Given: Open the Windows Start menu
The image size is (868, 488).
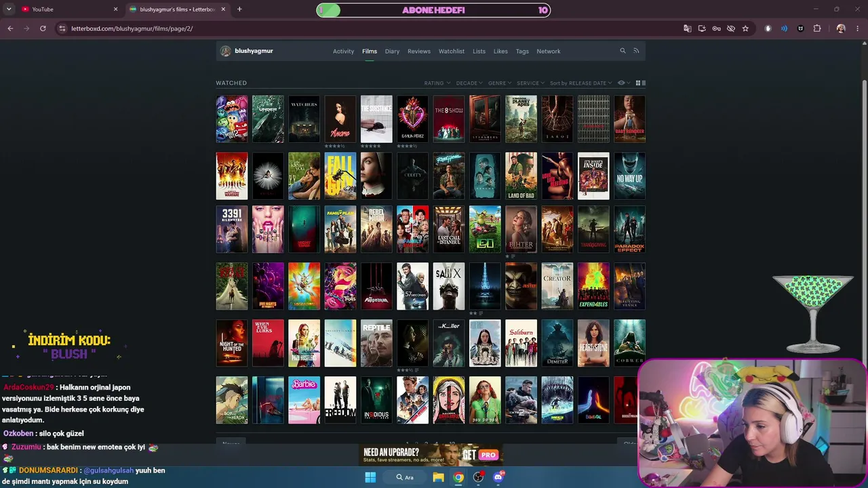Looking at the screenshot, I should coord(370,477).
